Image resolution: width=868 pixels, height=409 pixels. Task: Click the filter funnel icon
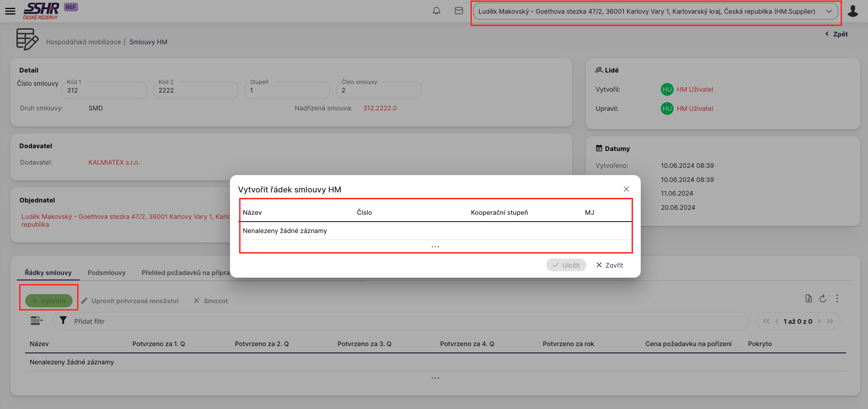pyautogui.click(x=63, y=321)
